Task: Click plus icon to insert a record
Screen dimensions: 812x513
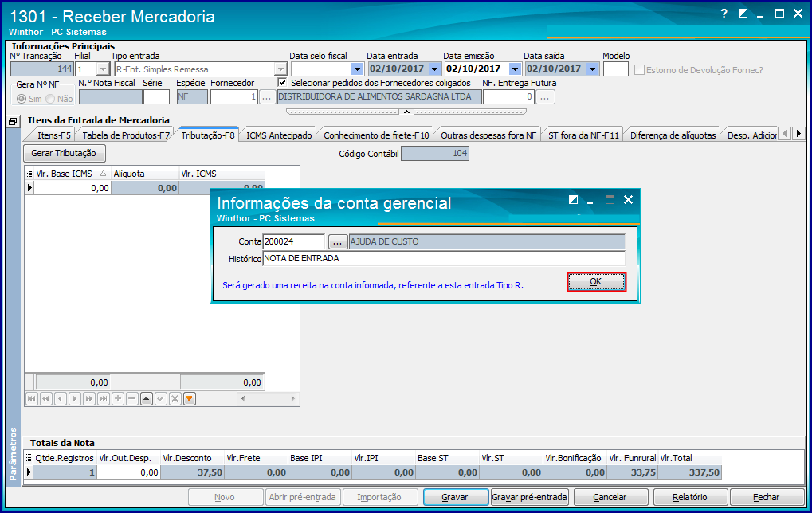Action: click(118, 398)
